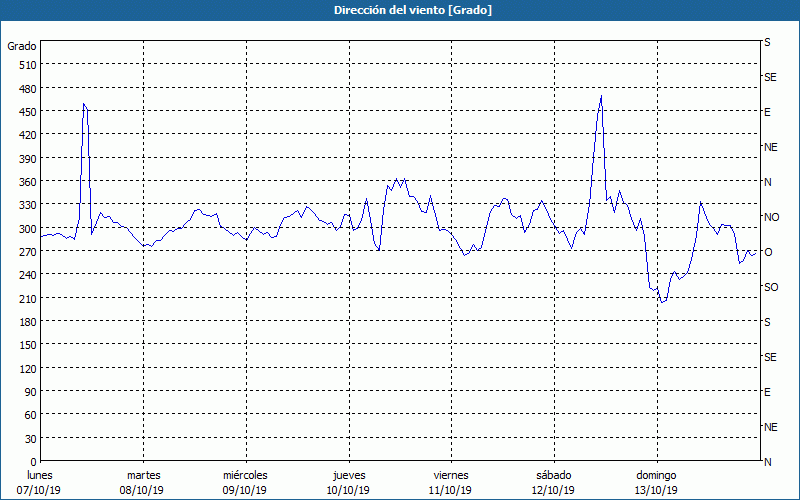Click the 'SE' compass label at 120
Screen dimensions: 800x500
tap(770, 357)
